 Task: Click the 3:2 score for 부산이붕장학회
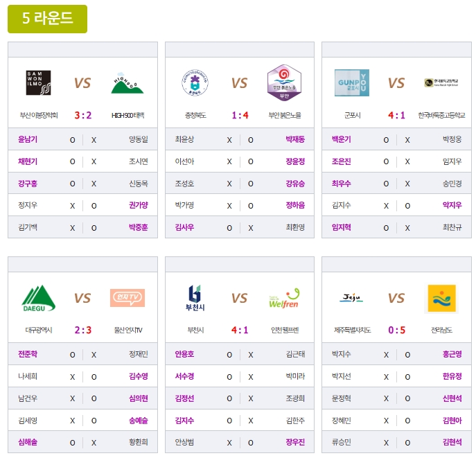pyautogui.click(x=82, y=115)
